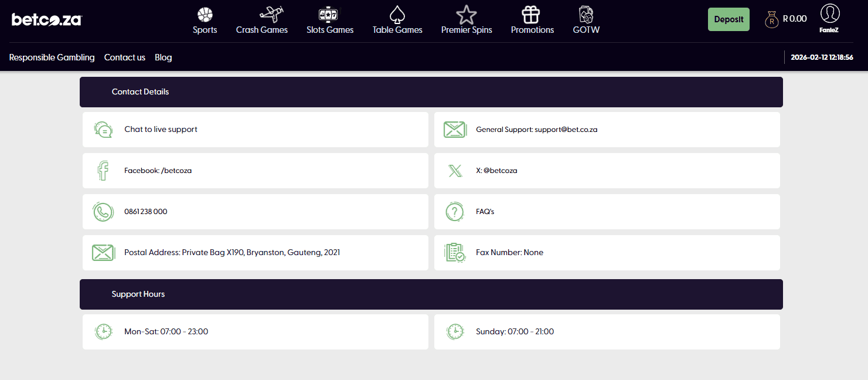Viewport: 868px width, 380px height.
Task: Click the Sunday: 07:00 - 21:00 text
Action: click(x=515, y=332)
